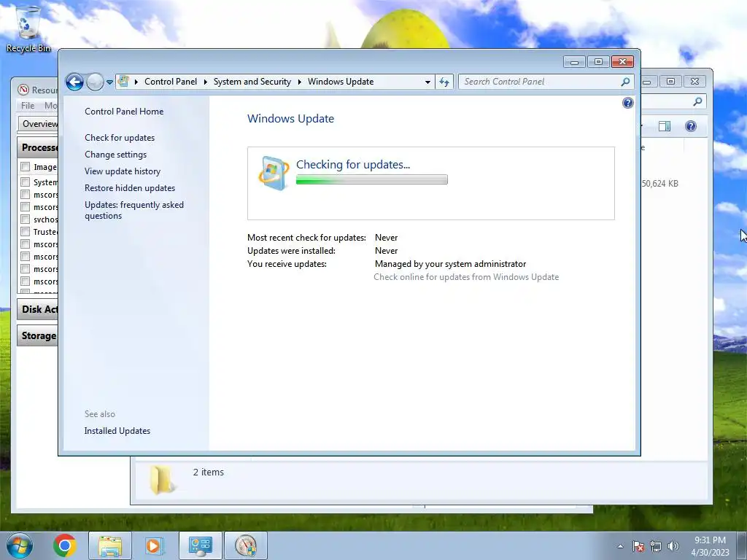
Task: Open Action Center flag icon in tray
Action: pyautogui.click(x=638, y=546)
